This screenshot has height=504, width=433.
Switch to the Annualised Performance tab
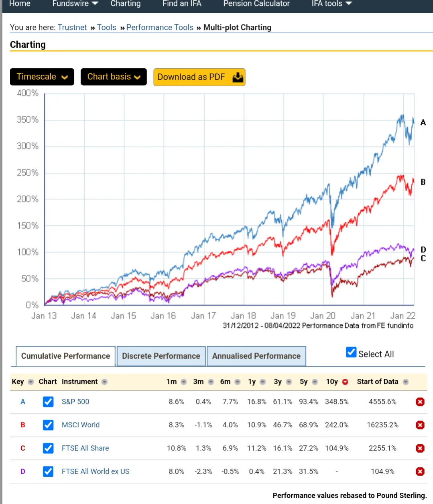(256, 356)
